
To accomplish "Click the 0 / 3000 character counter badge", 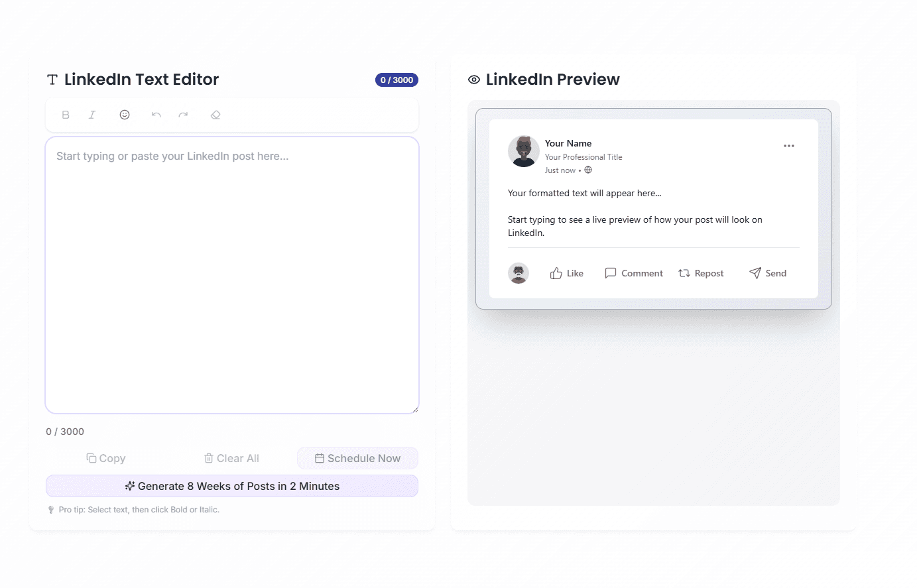I will tap(397, 80).
